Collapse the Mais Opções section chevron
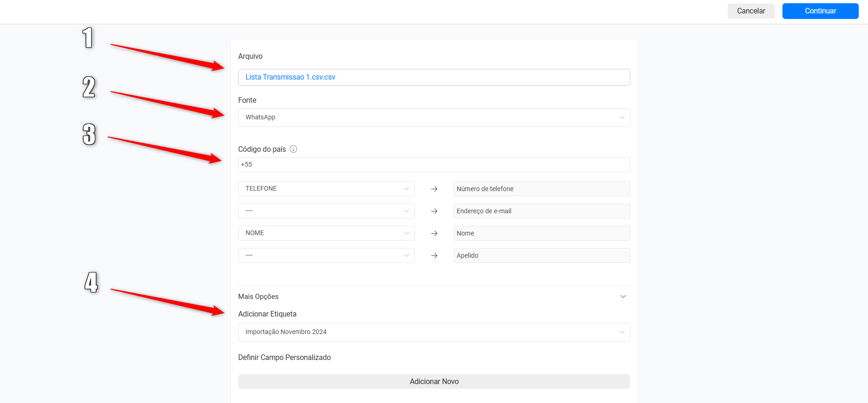This screenshot has height=403, width=868. [623, 297]
